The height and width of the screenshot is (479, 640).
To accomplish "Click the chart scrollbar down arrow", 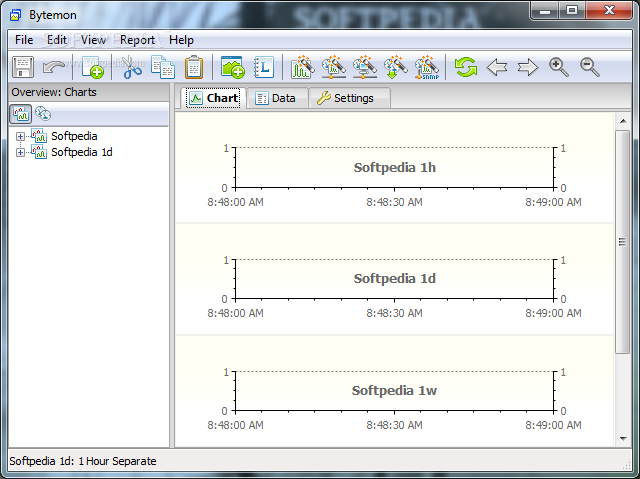I will pos(623,439).
